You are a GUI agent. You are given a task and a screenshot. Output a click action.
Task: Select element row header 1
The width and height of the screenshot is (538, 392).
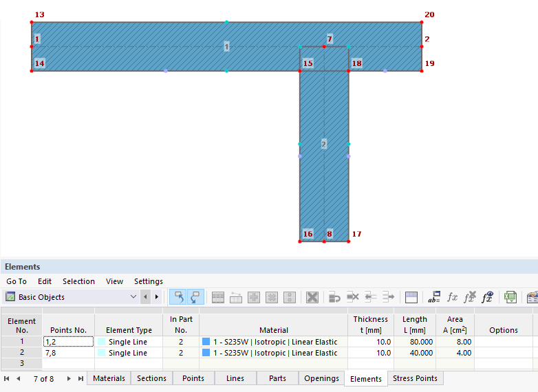(x=21, y=342)
